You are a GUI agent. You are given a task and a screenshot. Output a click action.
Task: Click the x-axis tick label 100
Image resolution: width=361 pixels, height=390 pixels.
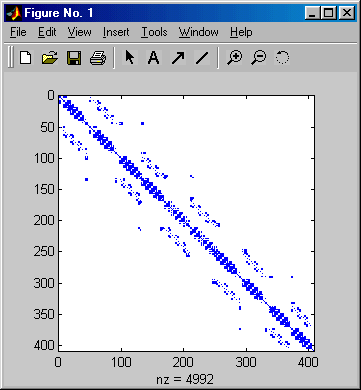121,362
